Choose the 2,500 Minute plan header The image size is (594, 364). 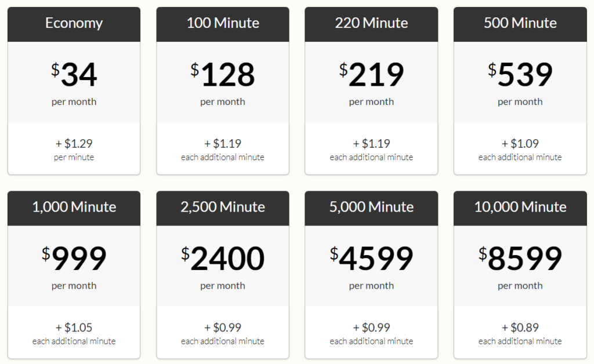[223, 208]
